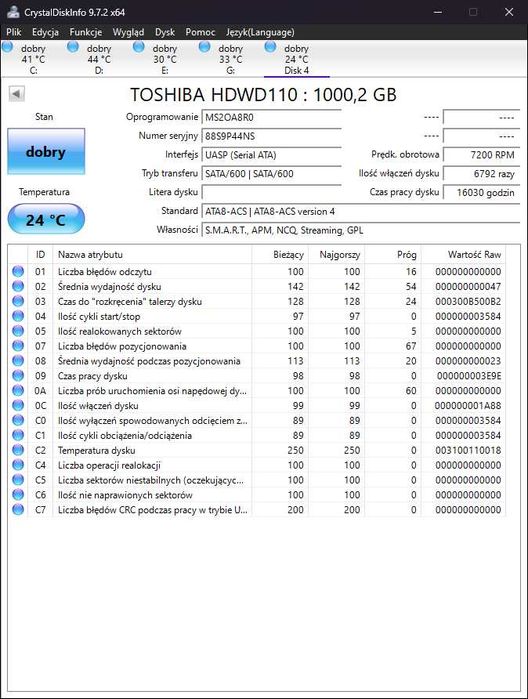
Task: Open the Edycja menu
Action: tap(45, 32)
